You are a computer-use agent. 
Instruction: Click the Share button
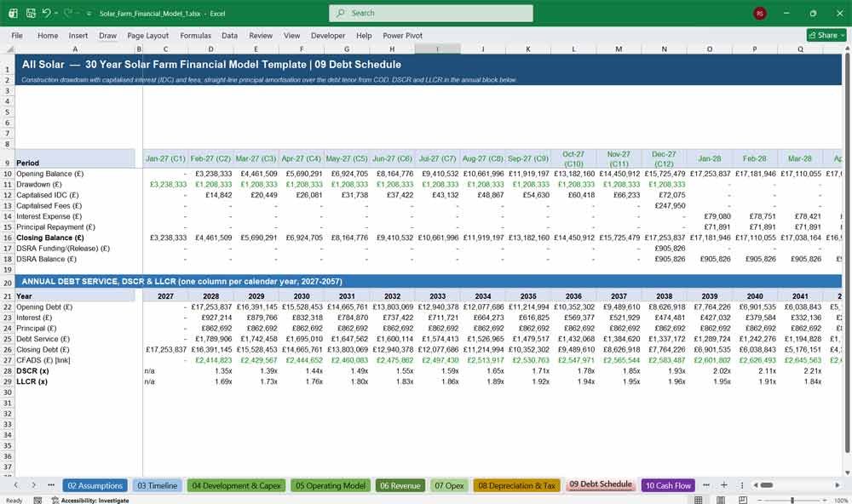[x=826, y=35]
